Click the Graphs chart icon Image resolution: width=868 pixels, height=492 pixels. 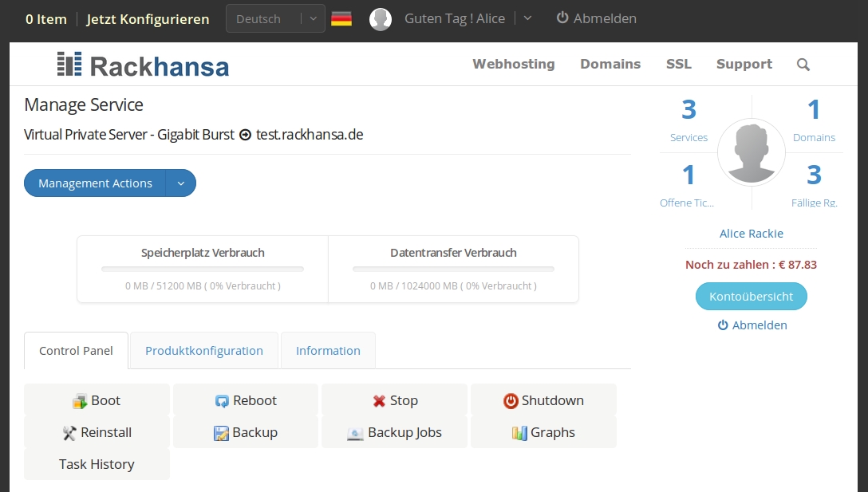coord(519,433)
